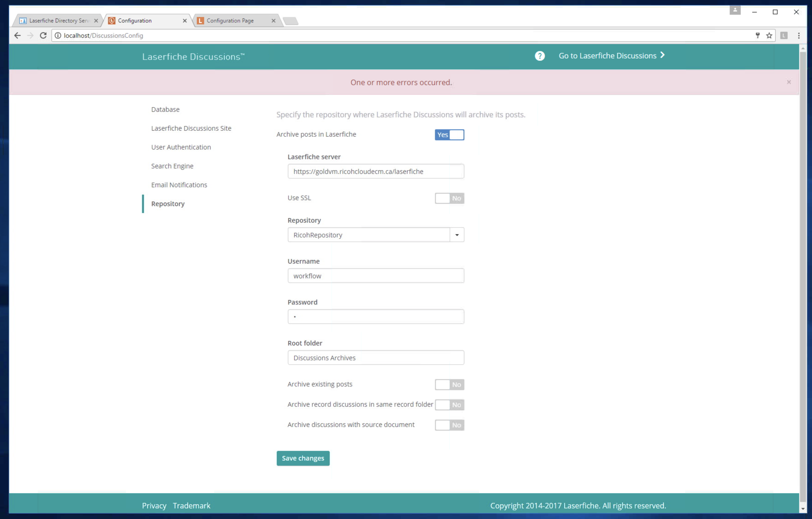Viewport: 812px width, 519px height.
Task: Click the Laserfiche extension icon in toolbar
Action: point(784,35)
